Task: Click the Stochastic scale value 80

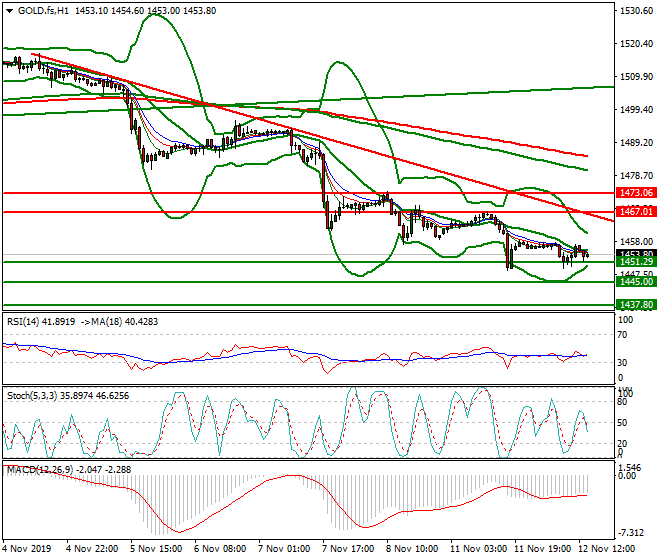Action: [x=622, y=402]
